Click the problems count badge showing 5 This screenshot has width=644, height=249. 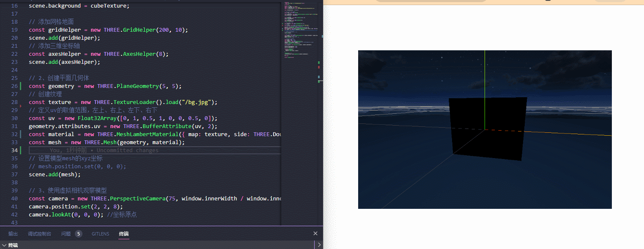click(79, 234)
